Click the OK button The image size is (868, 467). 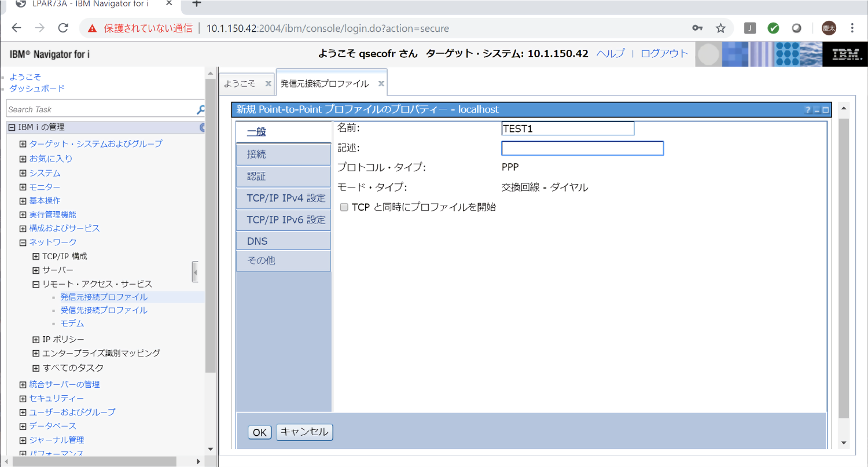(260, 432)
